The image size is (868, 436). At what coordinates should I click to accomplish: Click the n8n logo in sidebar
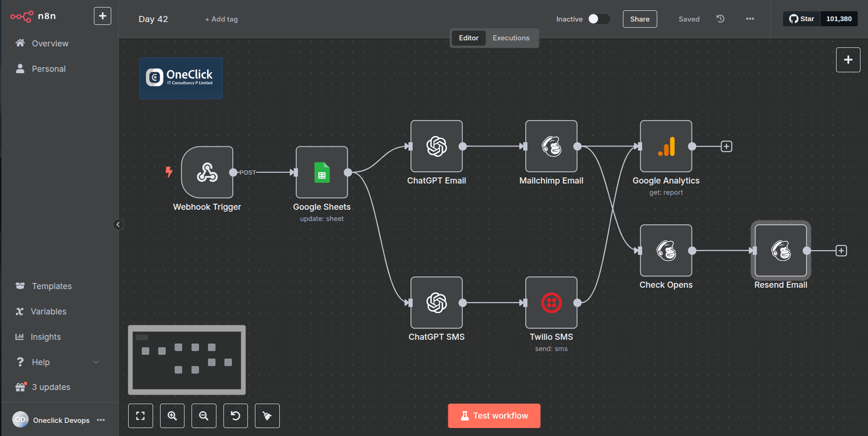[33, 16]
